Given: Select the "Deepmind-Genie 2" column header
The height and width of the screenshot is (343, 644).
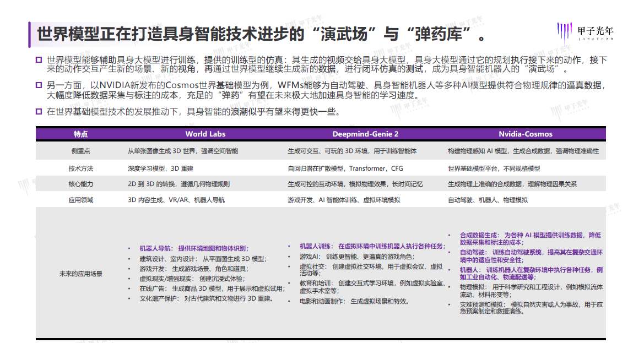Looking at the screenshot, I should pyautogui.click(x=366, y=134).
